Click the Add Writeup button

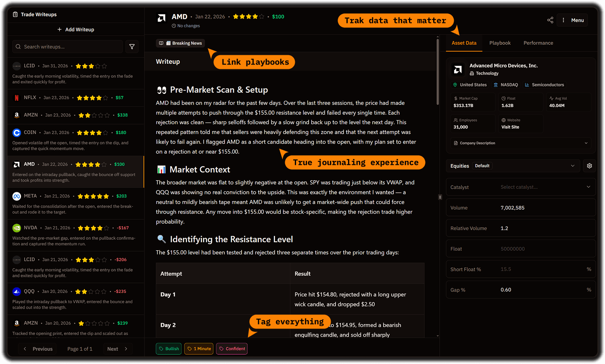click(76, 29)
